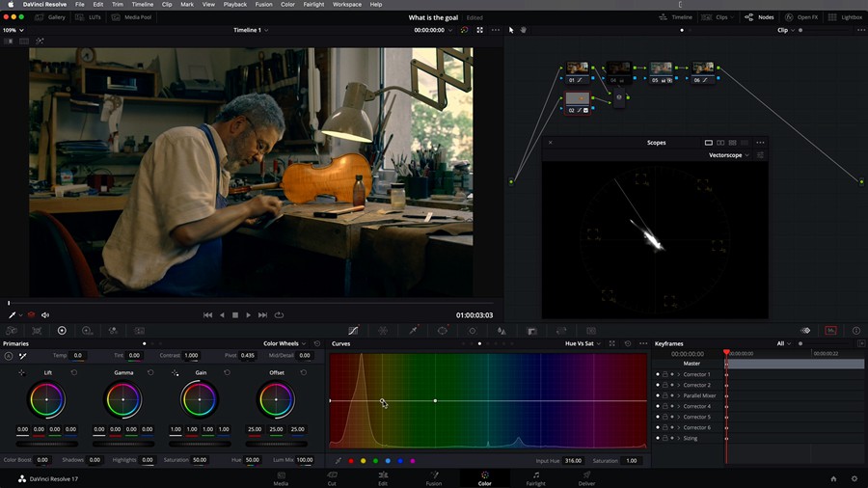
Task: Toggle the Gallery panel
Action: click(x=50, y=17)
